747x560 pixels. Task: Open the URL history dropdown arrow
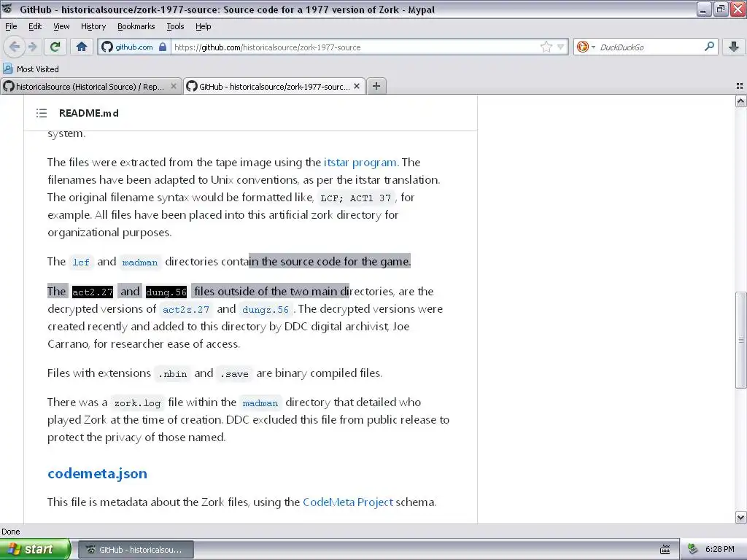(561, 47)
